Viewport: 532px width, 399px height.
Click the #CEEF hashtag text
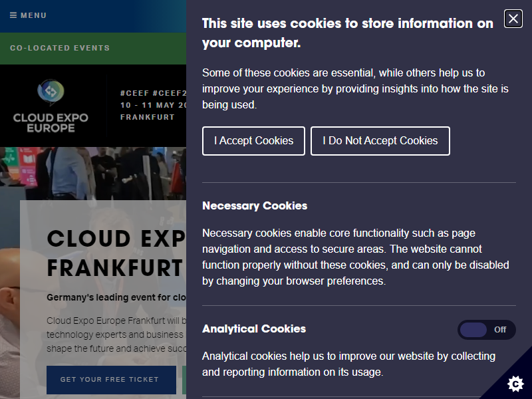[134, 93]
